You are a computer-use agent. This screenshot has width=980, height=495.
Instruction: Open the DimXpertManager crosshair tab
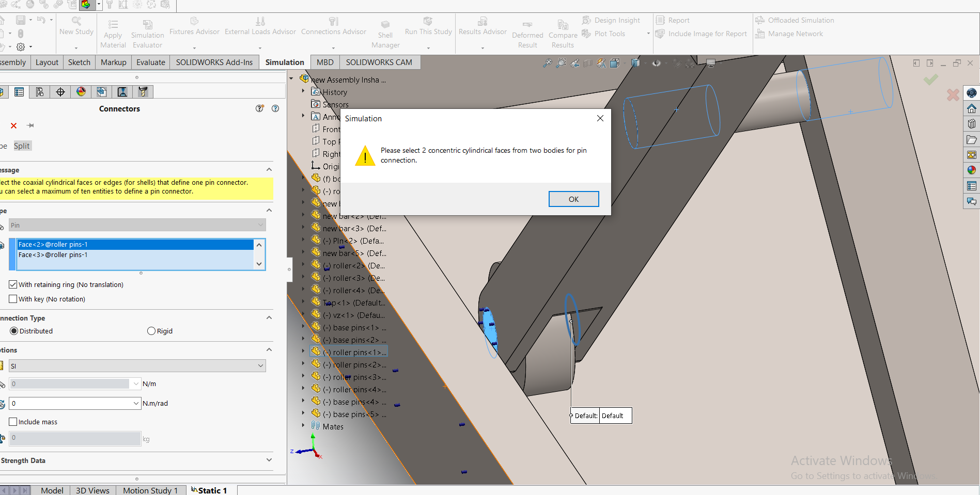60,92
